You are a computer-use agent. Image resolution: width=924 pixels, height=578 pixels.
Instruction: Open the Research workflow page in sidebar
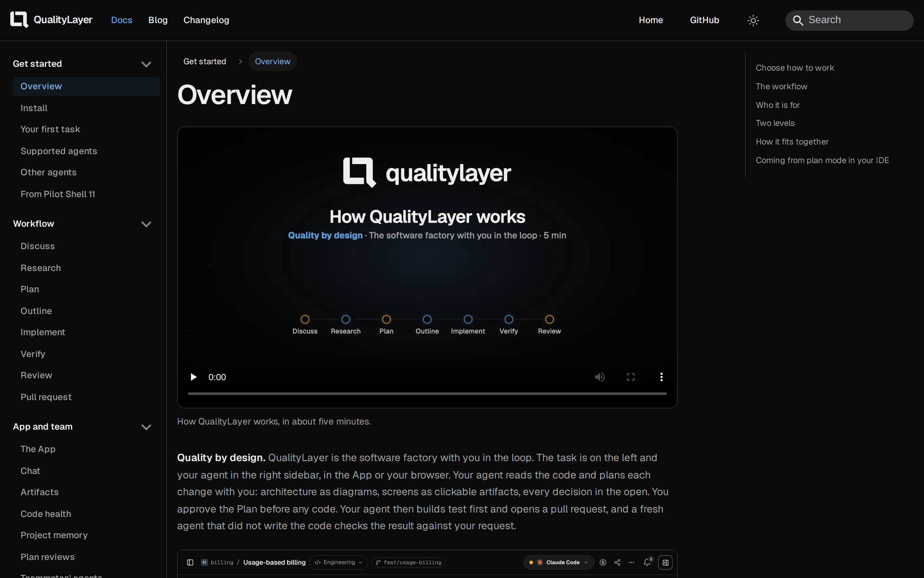pos(41,268)
